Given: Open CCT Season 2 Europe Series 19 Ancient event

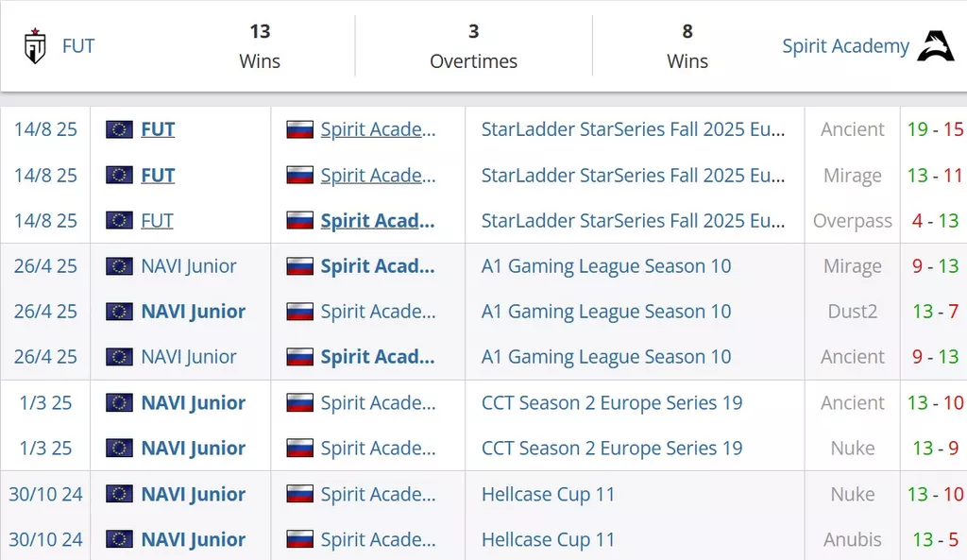Looking at the screenshot, I should [612, 402].
